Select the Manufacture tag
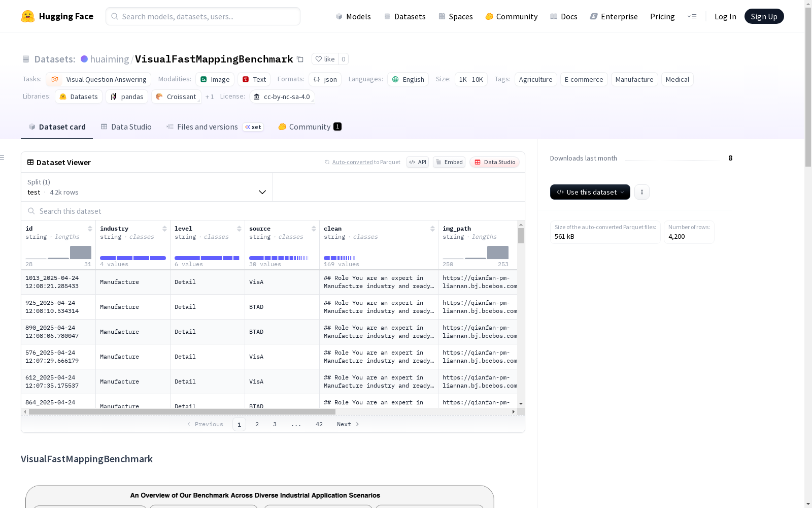This screenshot has height=508, width=812. pyautogui.click(x=634, y=79)
